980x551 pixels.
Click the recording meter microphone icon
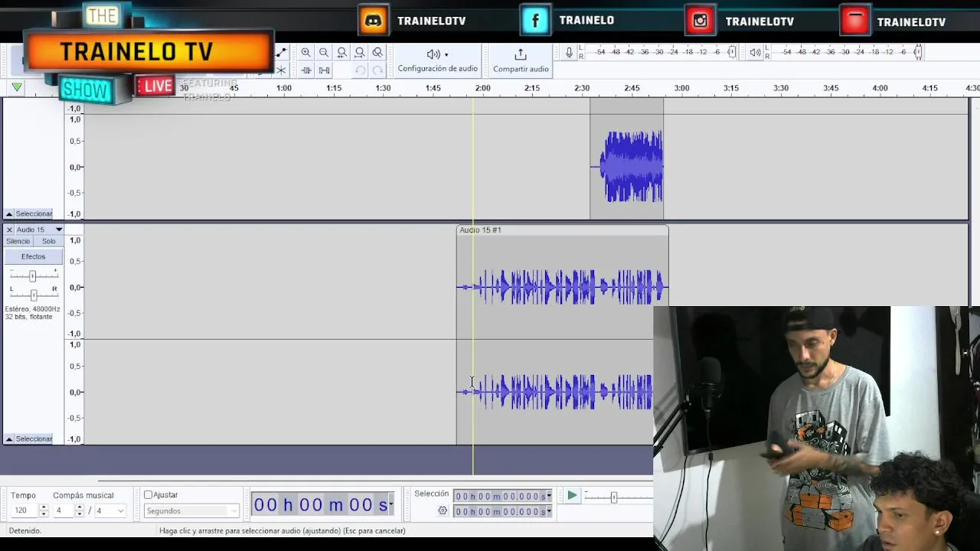click(569, 52)
